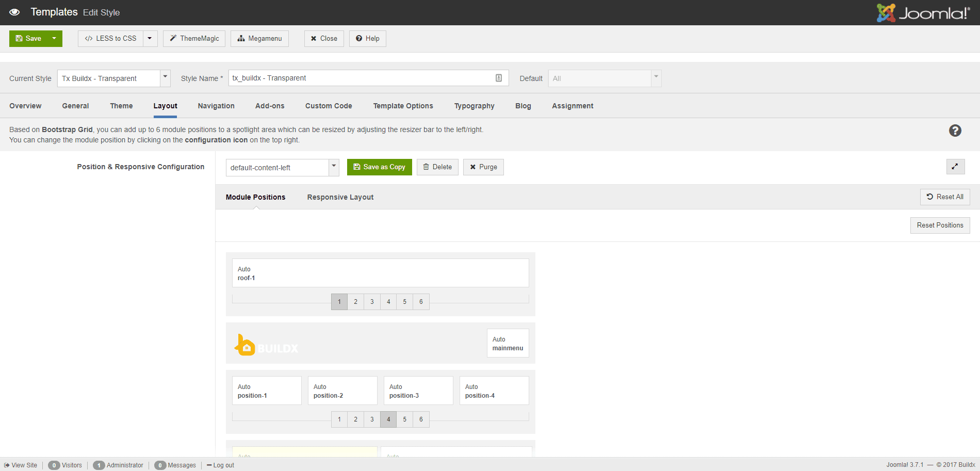Image resolution: width=980 pixels, height=471 pixels.
Task: Expand layout view with the diagonal arrows icon
Action: [x=955, y=167]
